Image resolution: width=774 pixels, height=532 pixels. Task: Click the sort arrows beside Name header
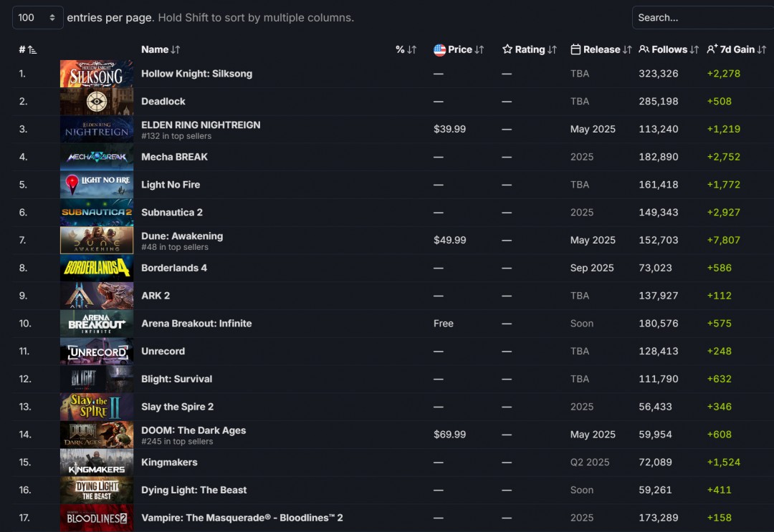point(176,50)
